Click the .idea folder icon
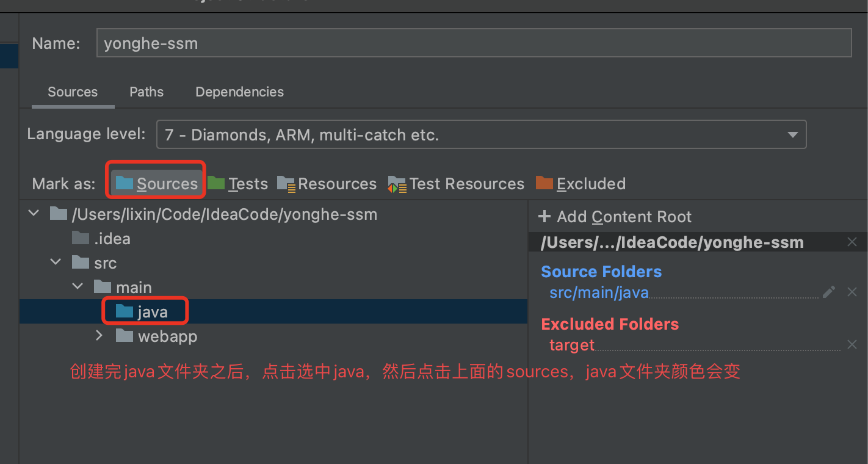The width and height of the screenshot is (868, 464). 81,238
